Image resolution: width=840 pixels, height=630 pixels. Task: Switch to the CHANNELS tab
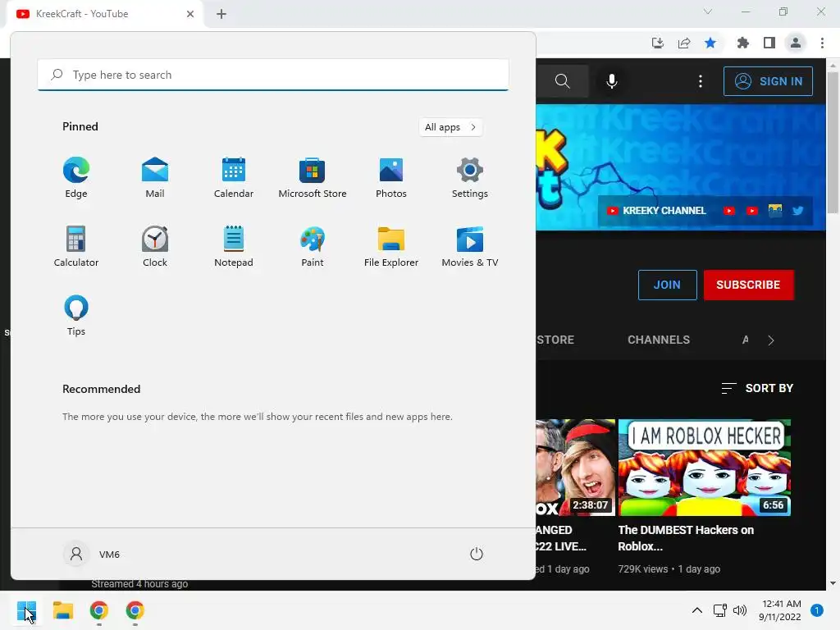[x=659, y=340]
